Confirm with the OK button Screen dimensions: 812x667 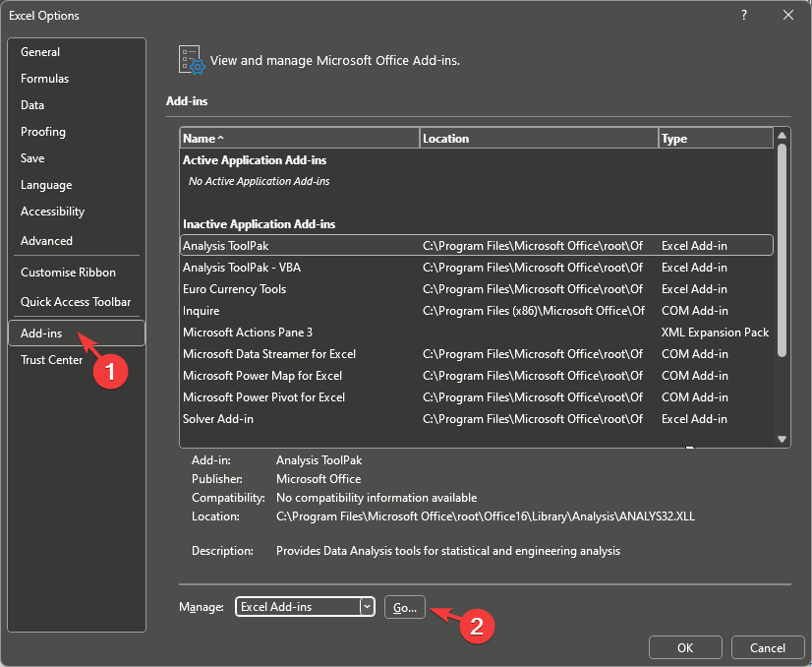click(685, 648)
